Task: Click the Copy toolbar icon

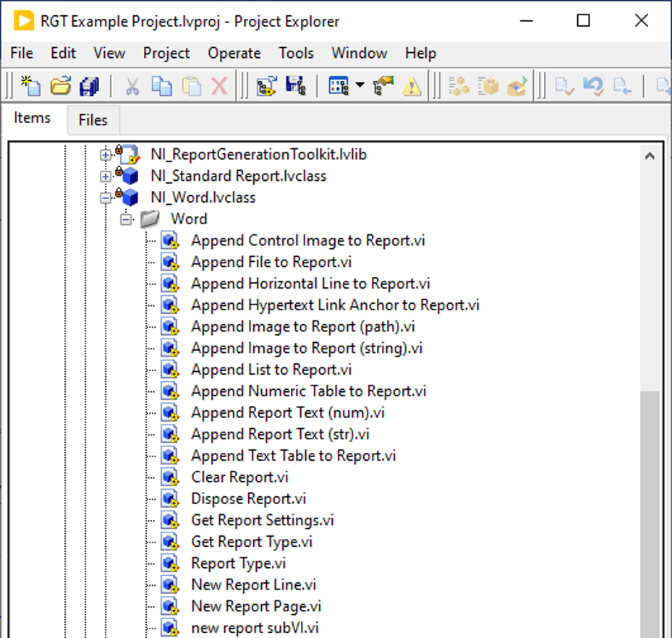Action: pos(161,86)
